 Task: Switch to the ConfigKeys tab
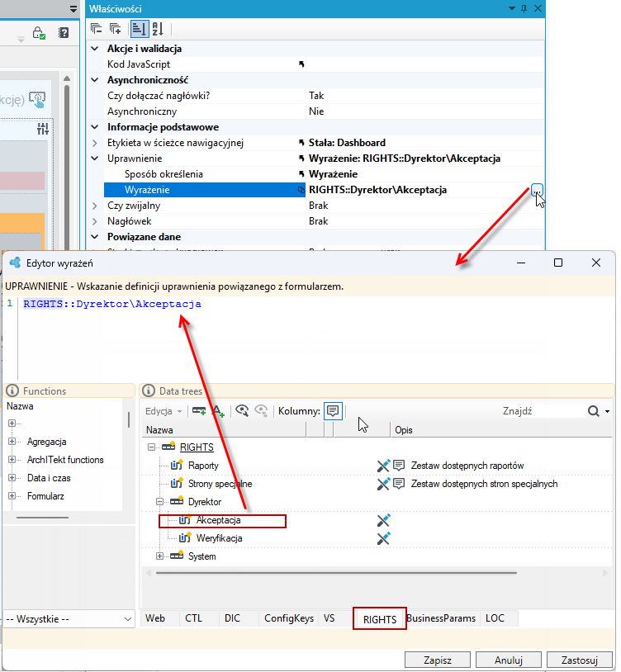(x=289, y=618)
